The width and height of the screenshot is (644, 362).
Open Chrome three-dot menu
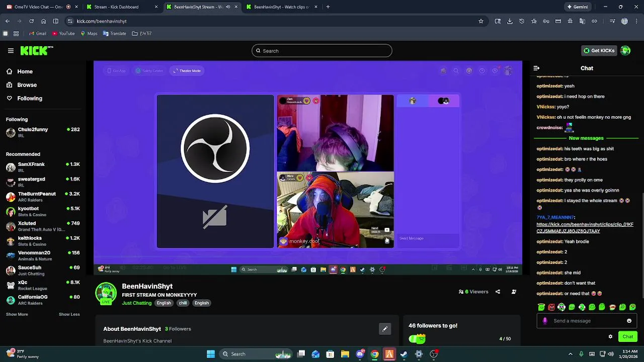635,21
